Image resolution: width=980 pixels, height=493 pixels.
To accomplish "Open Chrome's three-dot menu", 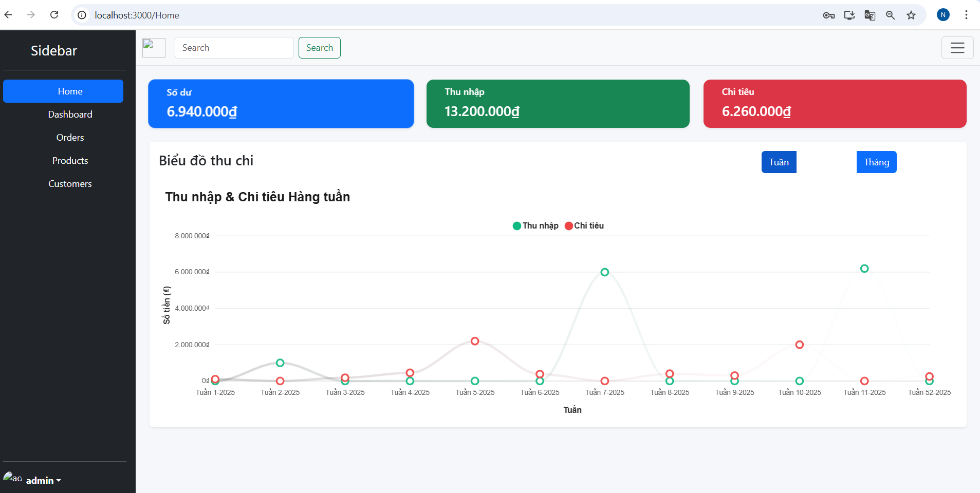I will 966,15.
